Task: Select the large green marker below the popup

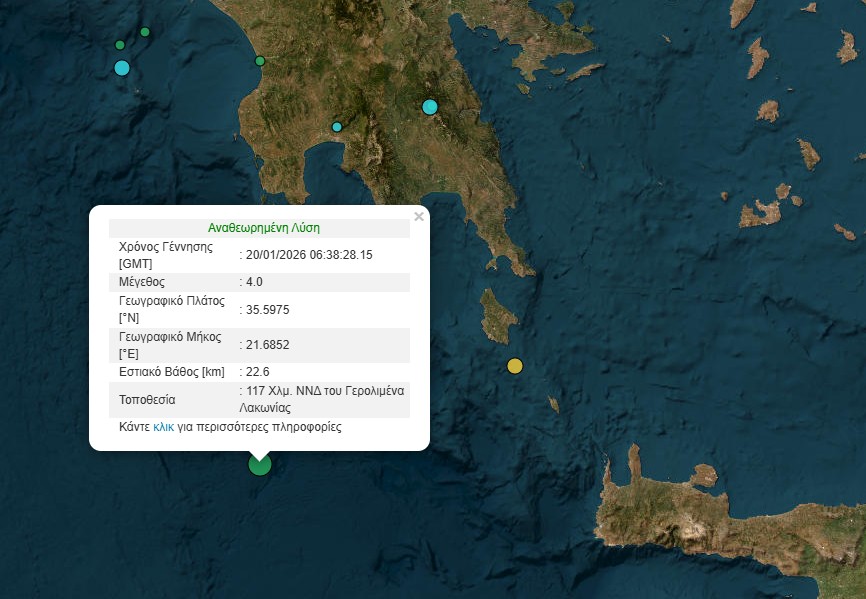Action: [x=260, y=463]
